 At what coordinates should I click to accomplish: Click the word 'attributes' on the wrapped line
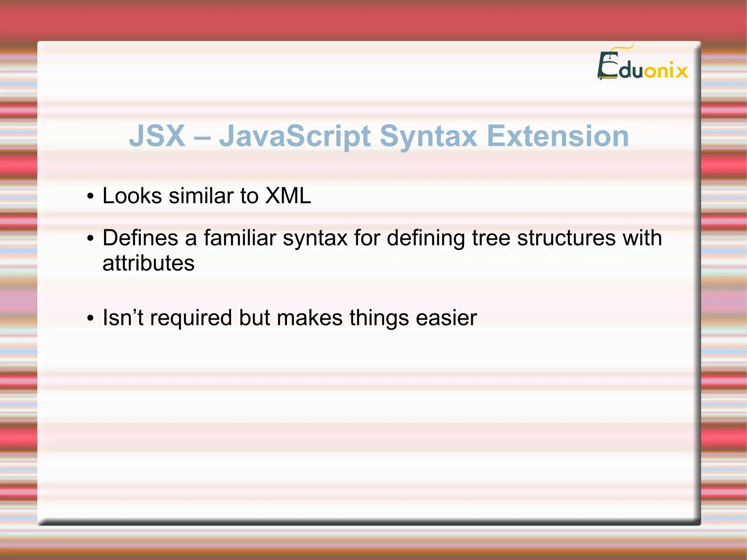pyautogui.click(x=148, y=263)
